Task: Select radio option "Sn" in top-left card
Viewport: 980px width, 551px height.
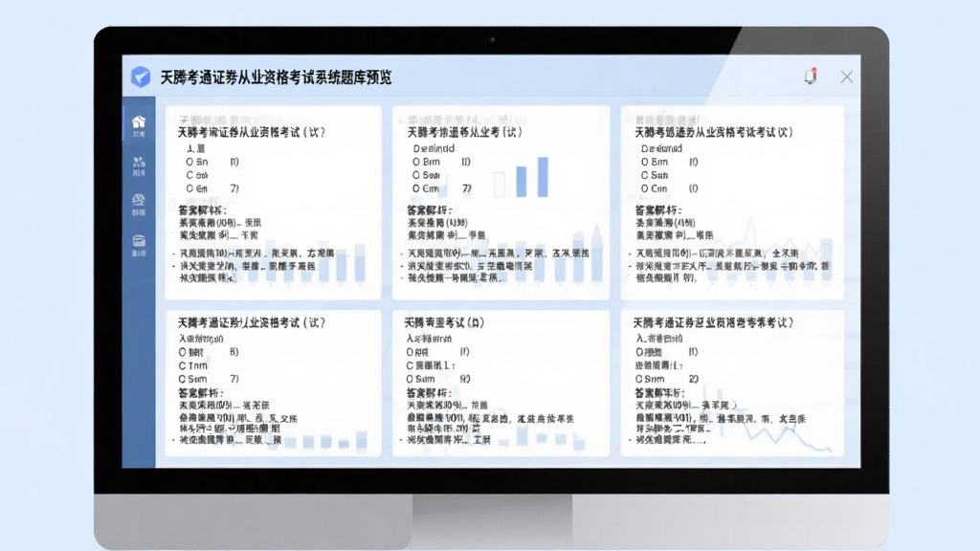Action: tap(196, 162)
